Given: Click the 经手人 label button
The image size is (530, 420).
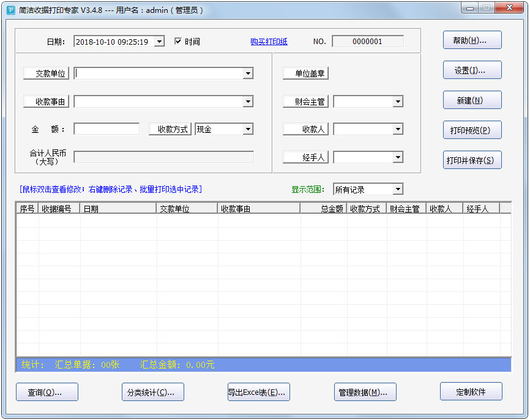Looking at the screenshot, I should click(305, 157).
